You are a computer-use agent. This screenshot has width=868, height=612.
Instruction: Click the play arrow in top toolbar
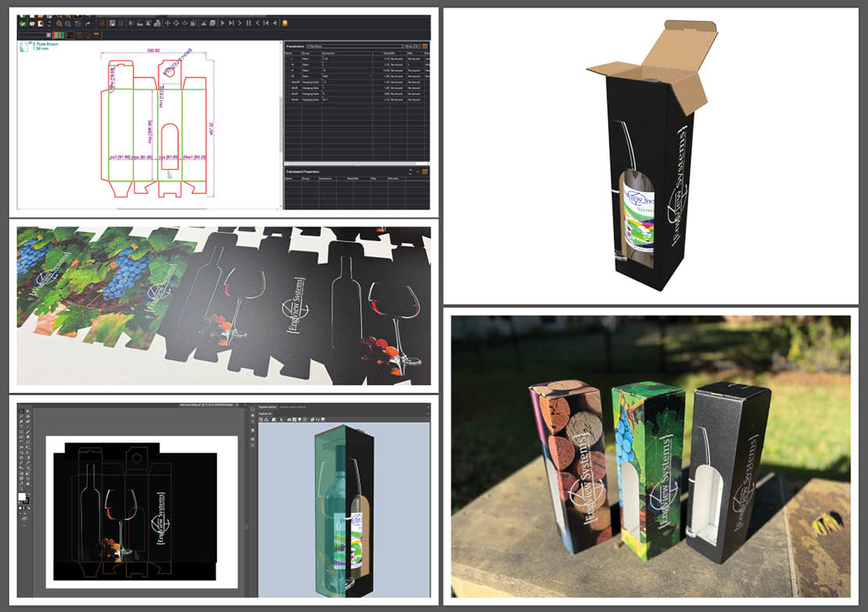click(222, 23)
